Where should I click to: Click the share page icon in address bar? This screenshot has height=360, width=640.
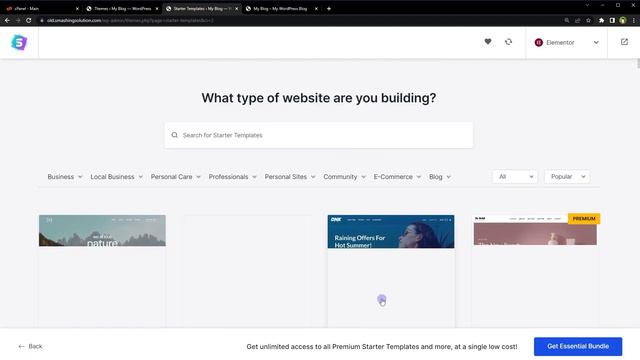[x=578, y=20]
